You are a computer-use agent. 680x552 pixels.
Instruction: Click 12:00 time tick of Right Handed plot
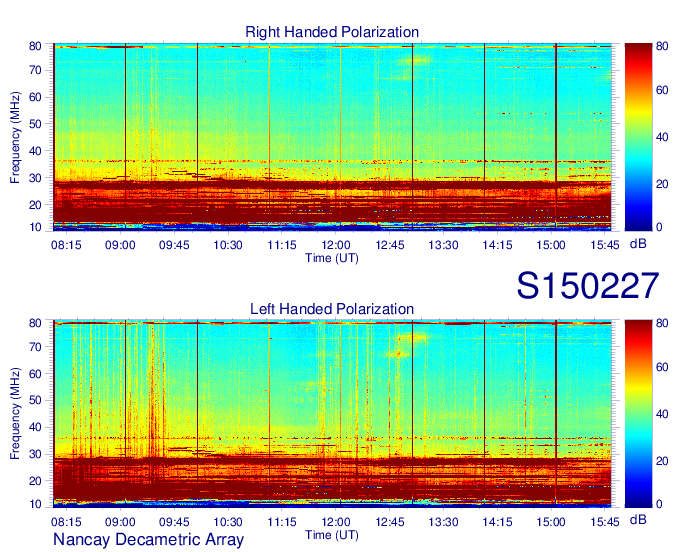(x=336, y=245)
